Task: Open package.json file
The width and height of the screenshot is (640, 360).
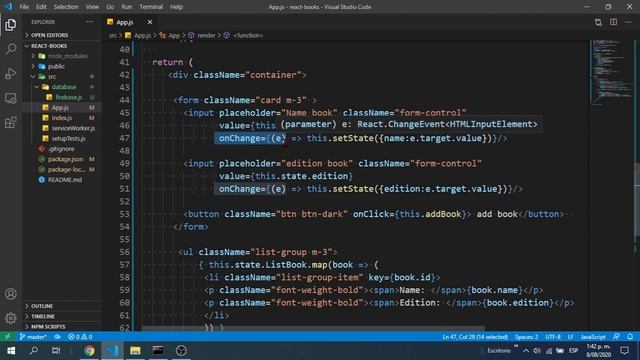Action: [x=62, y=159]
